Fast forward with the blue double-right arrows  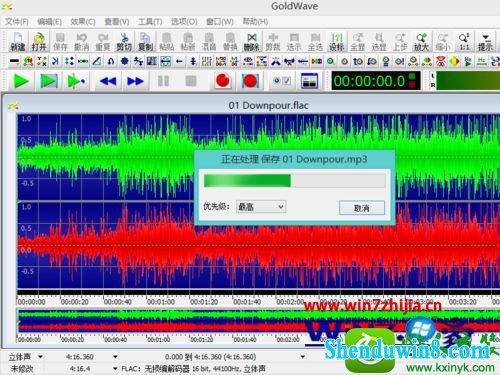[x=135, y=81]
